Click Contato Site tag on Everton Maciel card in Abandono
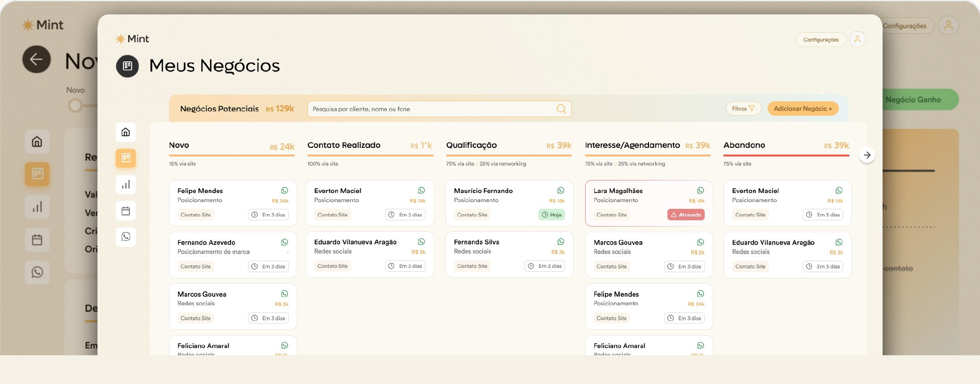Screen dimensions: 980x384 (x=750, y=215)
